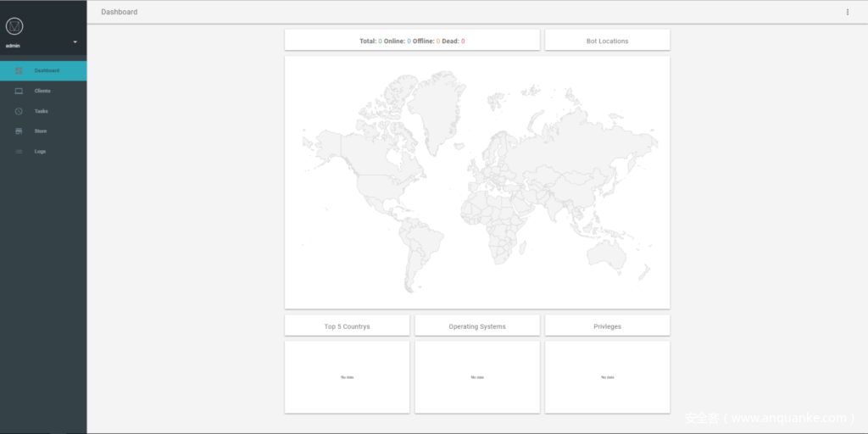Click the Operating Systems panel header

pyautogui.click(x=477, y=326)
